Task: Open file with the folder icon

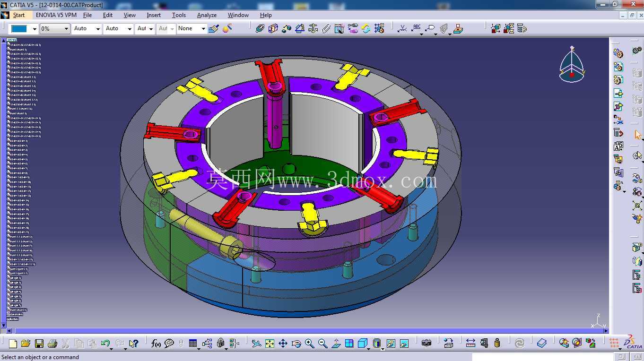Action: 26,344
